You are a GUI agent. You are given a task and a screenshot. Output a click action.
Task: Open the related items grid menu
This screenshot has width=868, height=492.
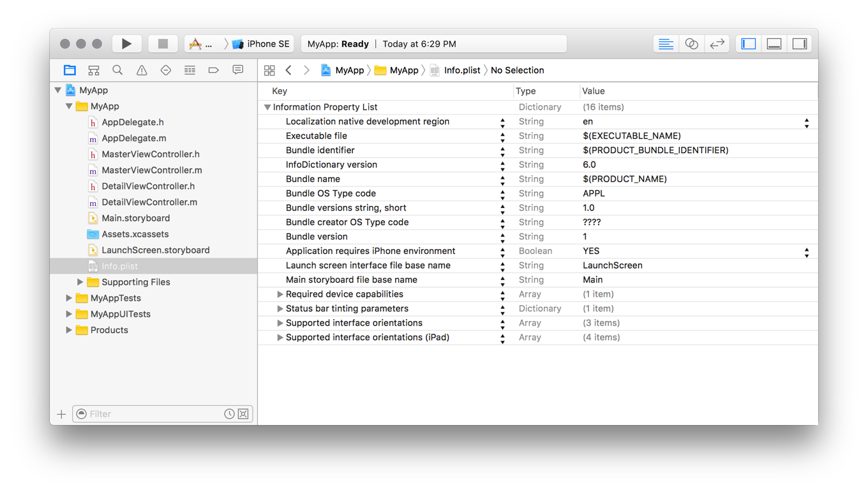coord(269,70)
